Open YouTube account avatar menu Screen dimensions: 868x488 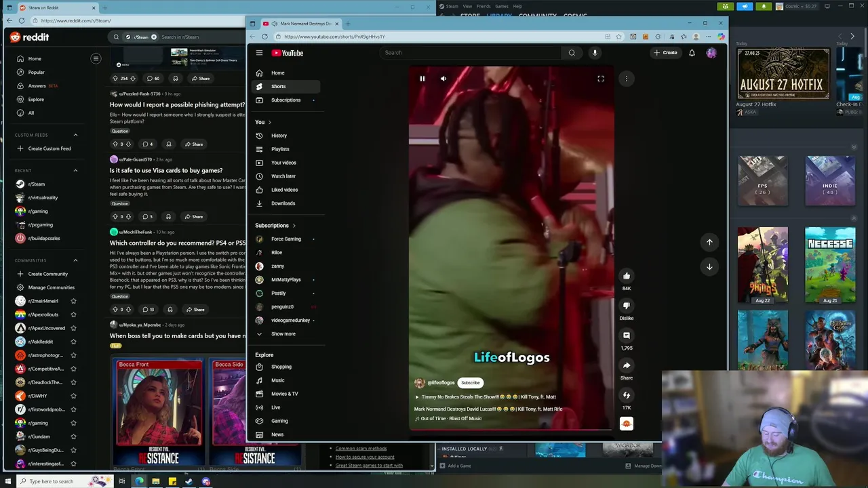pos(711,53)
